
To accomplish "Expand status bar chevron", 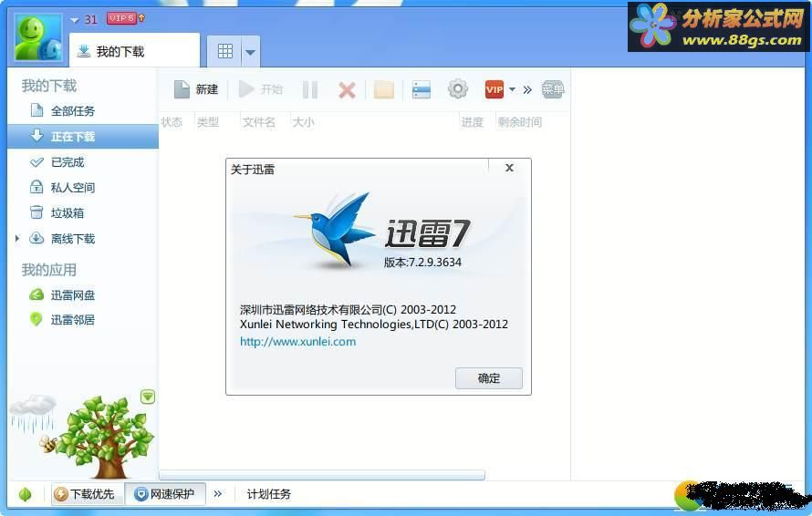I will [x=218, y=494].
